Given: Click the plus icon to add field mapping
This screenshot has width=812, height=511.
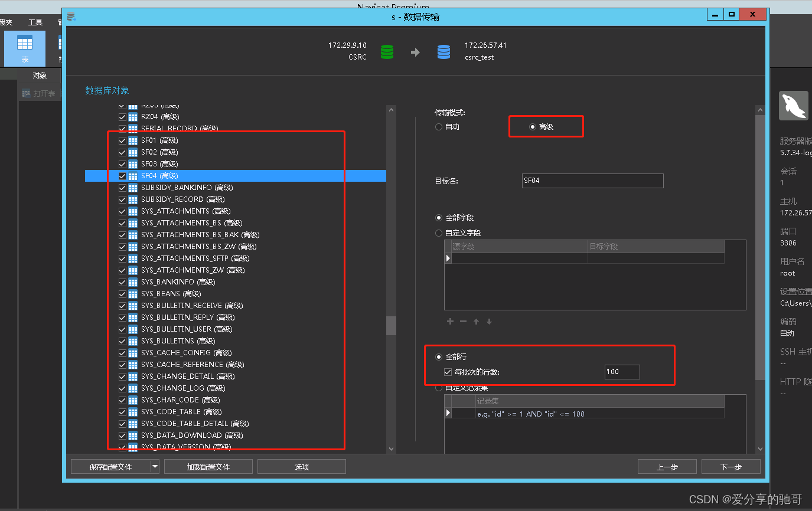Looking at the screenshot, I should pyautogui.click(x=450, y=322).
